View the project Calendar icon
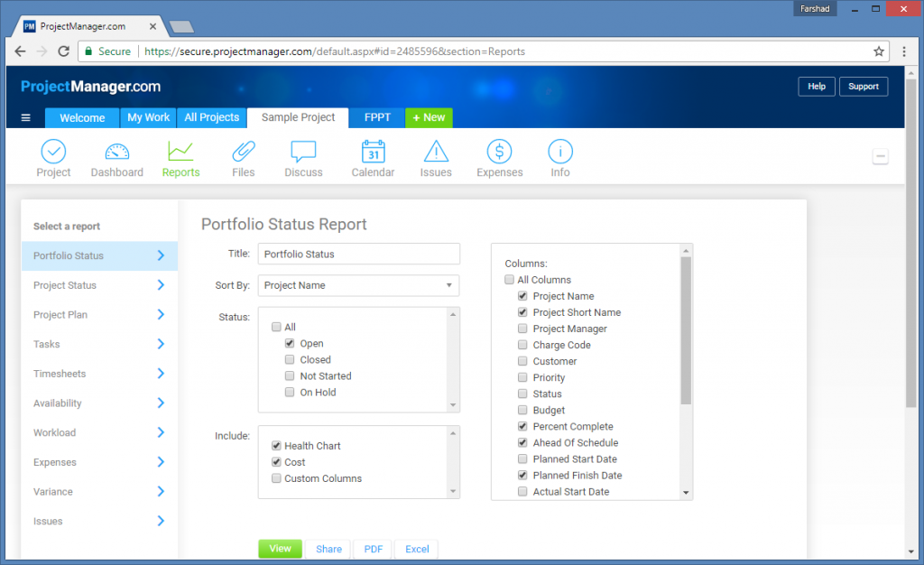This screenshot has height=565, width=924. click(x=373, y=157)
